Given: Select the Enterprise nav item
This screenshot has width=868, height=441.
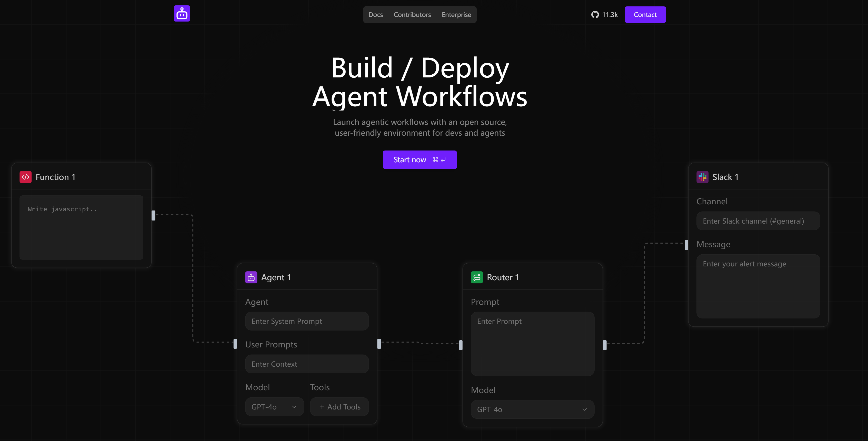Looking at the screenshot, I should (x=456, y=15).
